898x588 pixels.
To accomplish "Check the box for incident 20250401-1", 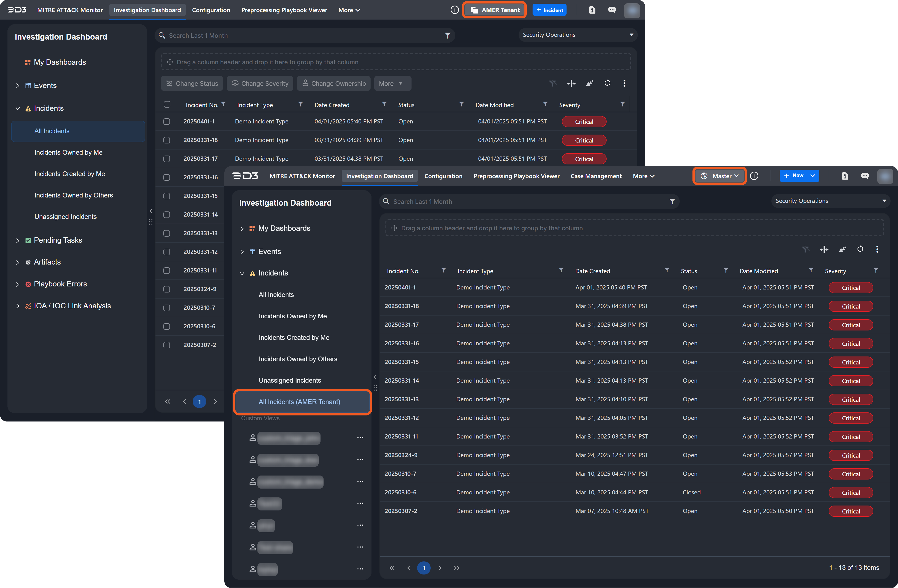I will point(166,122).
